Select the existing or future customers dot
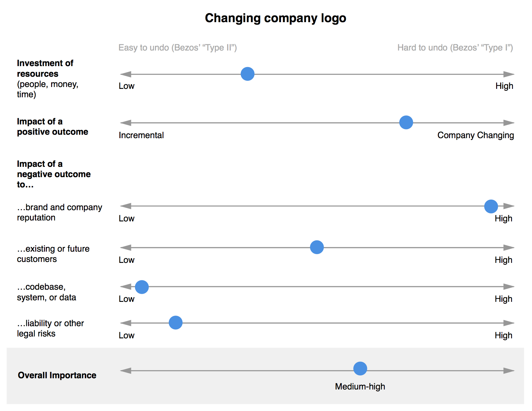The image size is (532, 411). coord(317,247)
